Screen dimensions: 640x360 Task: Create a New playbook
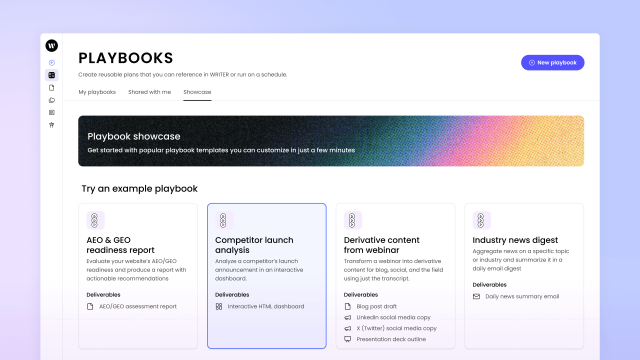tap(553, 62)
